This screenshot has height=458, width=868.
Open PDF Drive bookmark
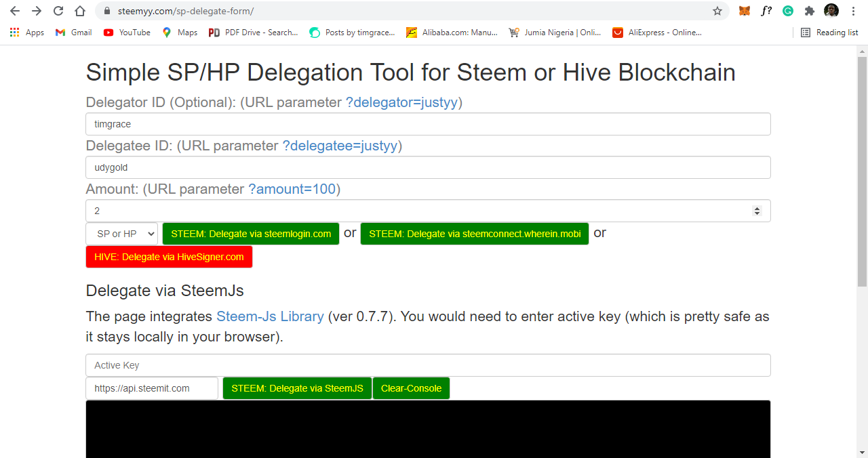(x=253, y=33)
